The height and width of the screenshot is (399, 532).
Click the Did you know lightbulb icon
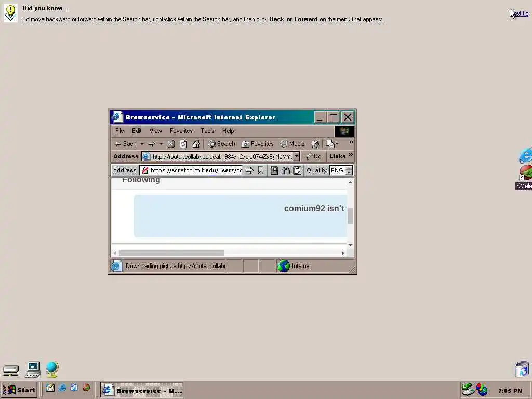[x=10, y=13]
